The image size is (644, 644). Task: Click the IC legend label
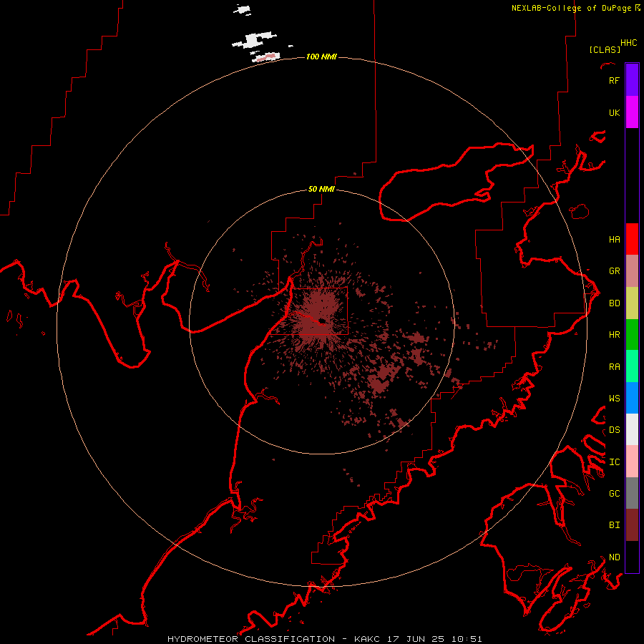614,462
